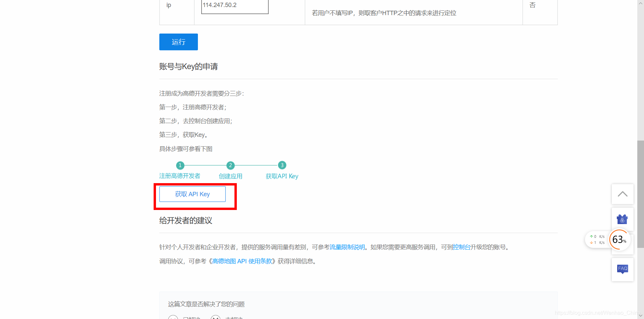Image resolution: width=644 pixels, height=319 pixels.
Task: Click step 2 circle 创建应用
Action: point(230,165)
